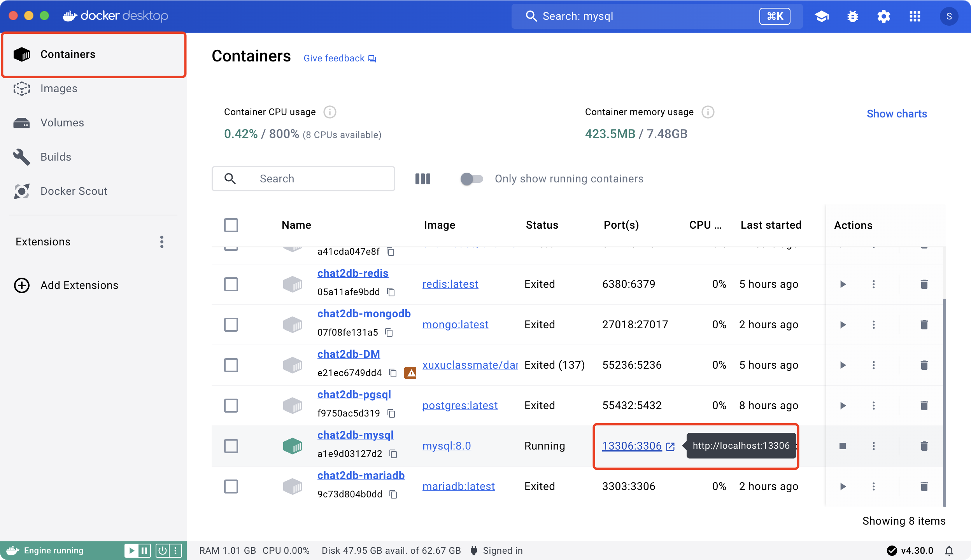Open engine options kebab in status bar
This screenshot has width=971, height=560.
pyautogui.click(x=175, y=551)
